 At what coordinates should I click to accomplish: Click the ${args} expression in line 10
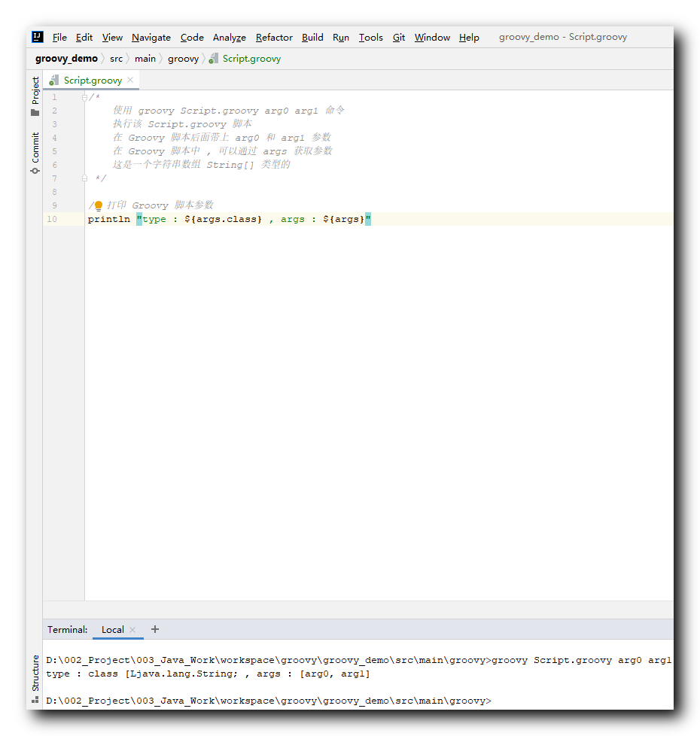pyautogui.click(x=344, y=219)
